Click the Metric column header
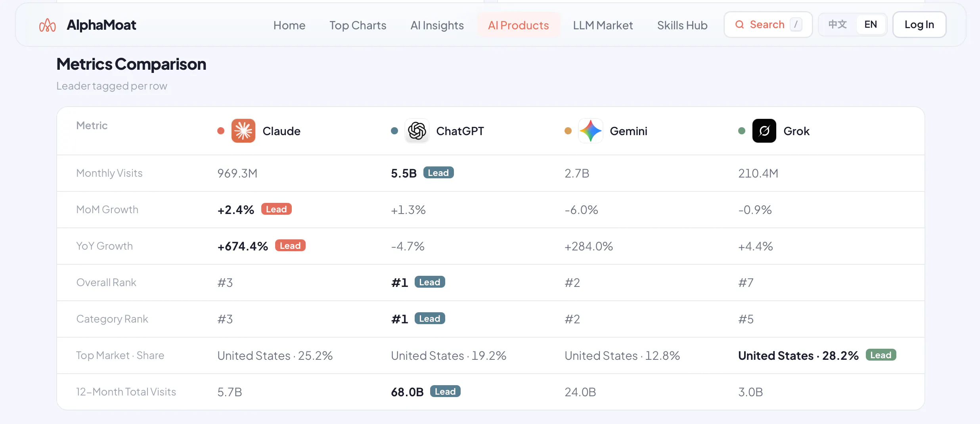980x424 pixels. click(92, 126)
